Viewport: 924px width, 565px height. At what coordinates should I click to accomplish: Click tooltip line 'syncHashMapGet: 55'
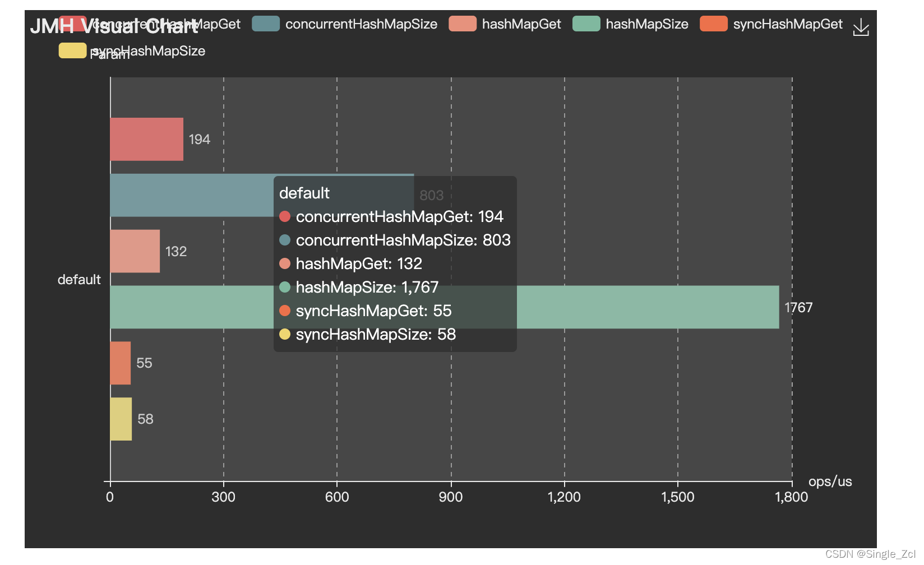click(x=366, y=311)
